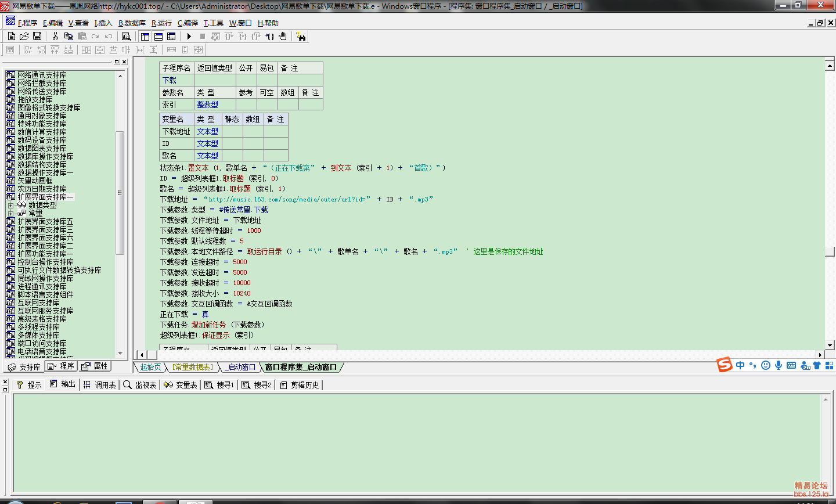Run the program with the play icon

click(x=189, y=36)
